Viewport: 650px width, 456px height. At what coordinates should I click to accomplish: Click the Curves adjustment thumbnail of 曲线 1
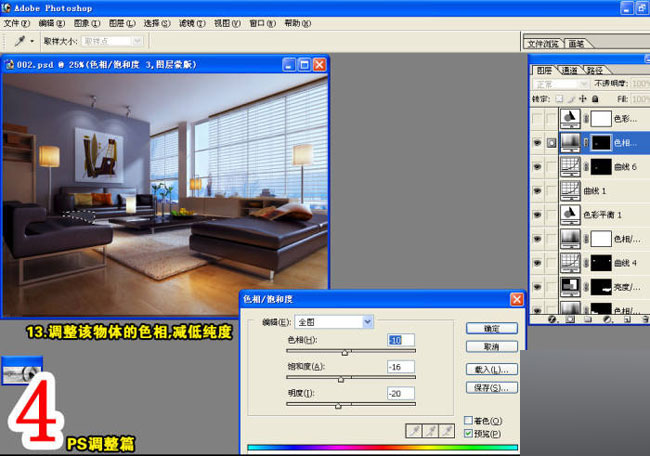tap(570, 191)
